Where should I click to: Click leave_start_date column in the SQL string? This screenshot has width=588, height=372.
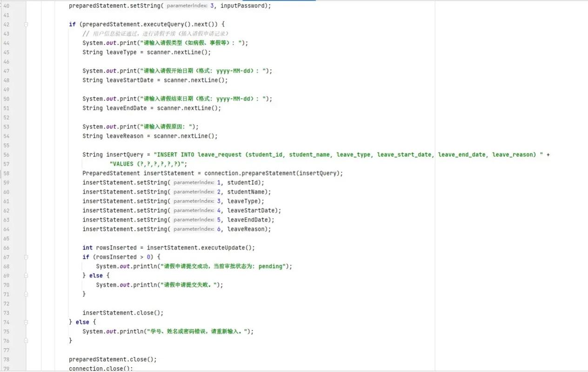[404, 154]
